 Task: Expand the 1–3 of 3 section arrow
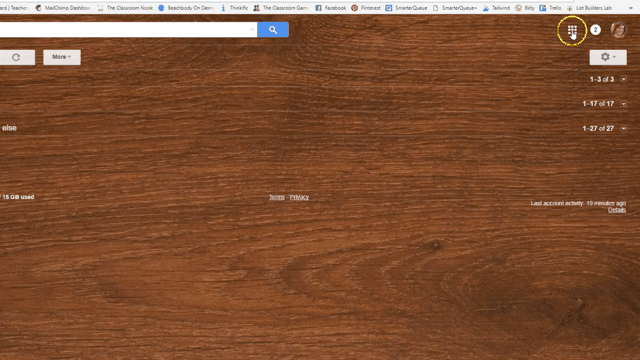point(624,79)
